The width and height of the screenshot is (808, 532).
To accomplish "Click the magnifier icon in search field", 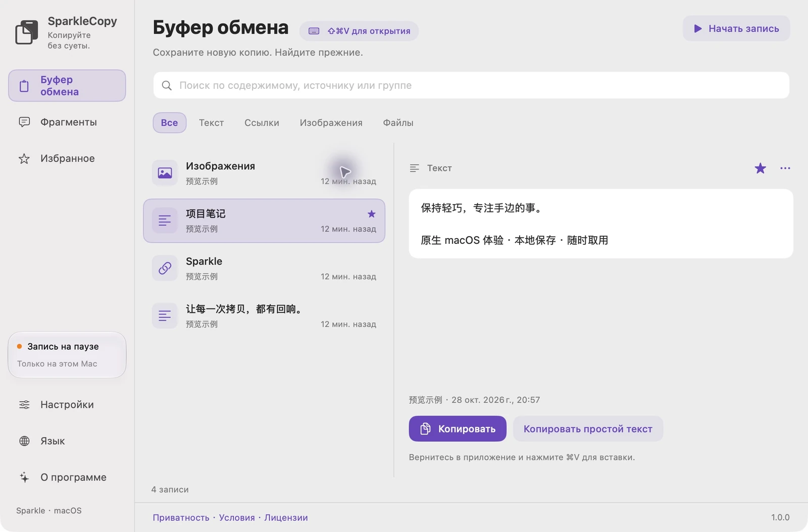I will coord(167,86).
